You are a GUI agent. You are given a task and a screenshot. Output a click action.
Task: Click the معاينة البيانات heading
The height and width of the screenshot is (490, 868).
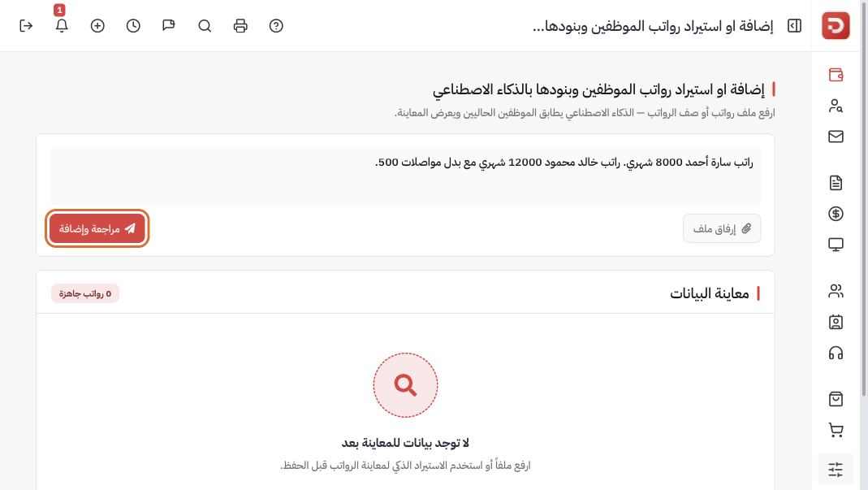[x=709, y=294]
